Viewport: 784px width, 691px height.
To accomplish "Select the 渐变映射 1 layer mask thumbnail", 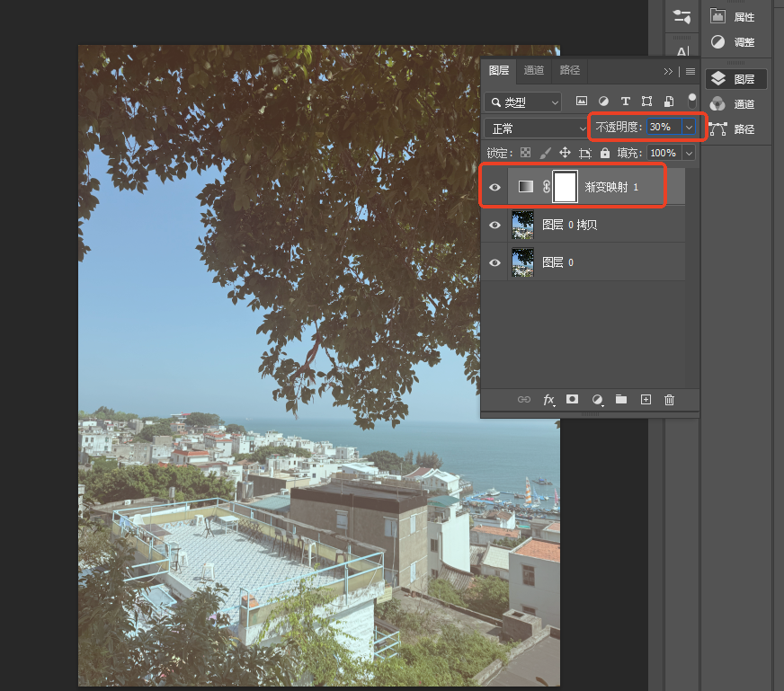I will (x=565, y=187).
